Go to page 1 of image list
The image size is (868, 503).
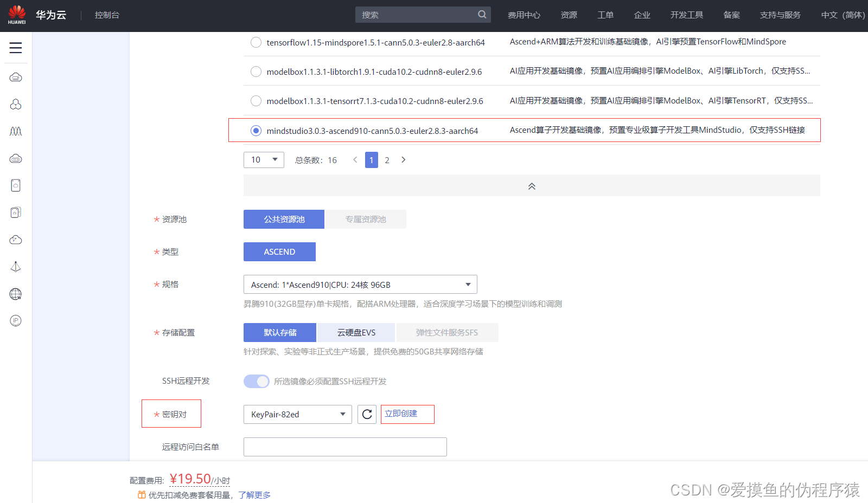click(372, 160)
